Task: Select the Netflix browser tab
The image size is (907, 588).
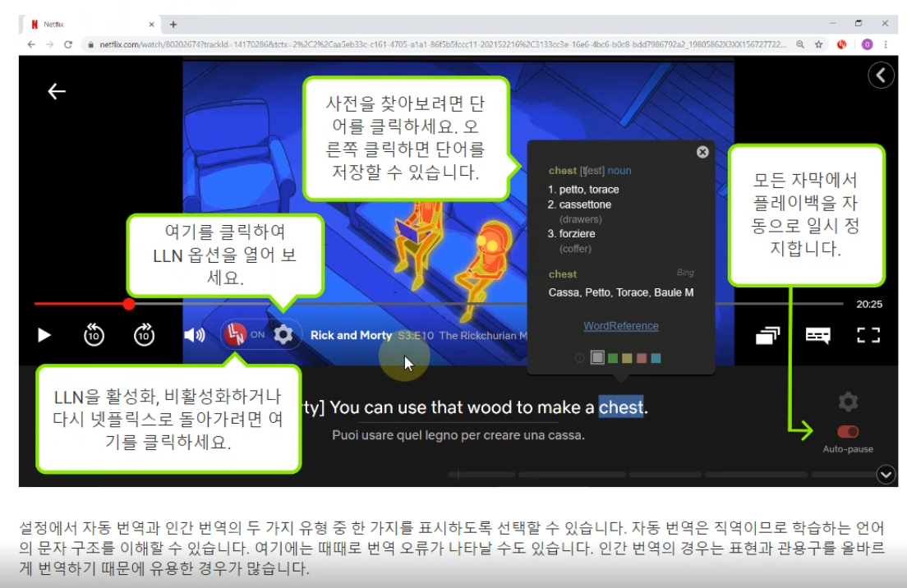Action: click(91, 25)
